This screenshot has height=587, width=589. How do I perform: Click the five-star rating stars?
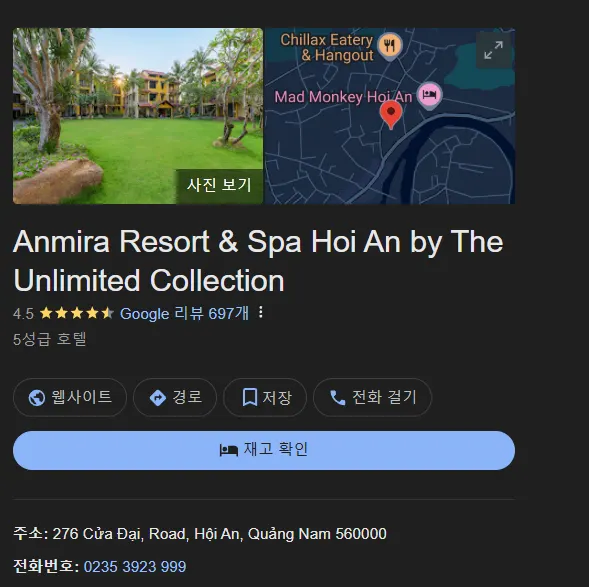point(77,313)
